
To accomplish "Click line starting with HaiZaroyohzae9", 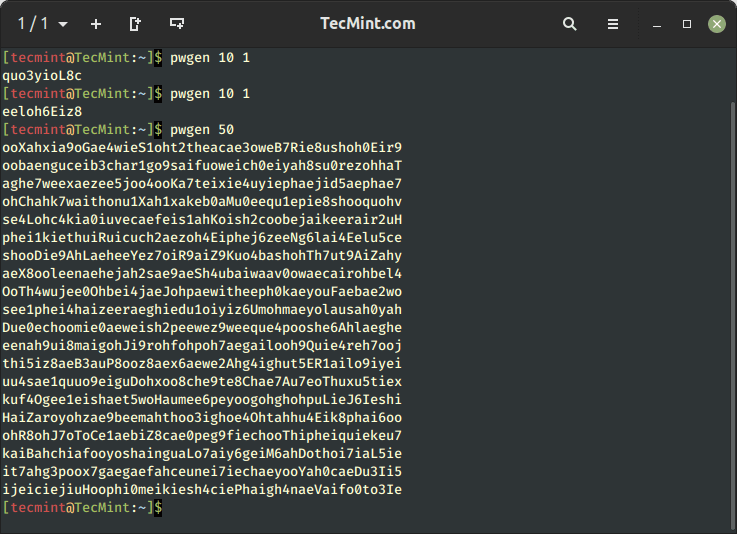I will point(202,417).
